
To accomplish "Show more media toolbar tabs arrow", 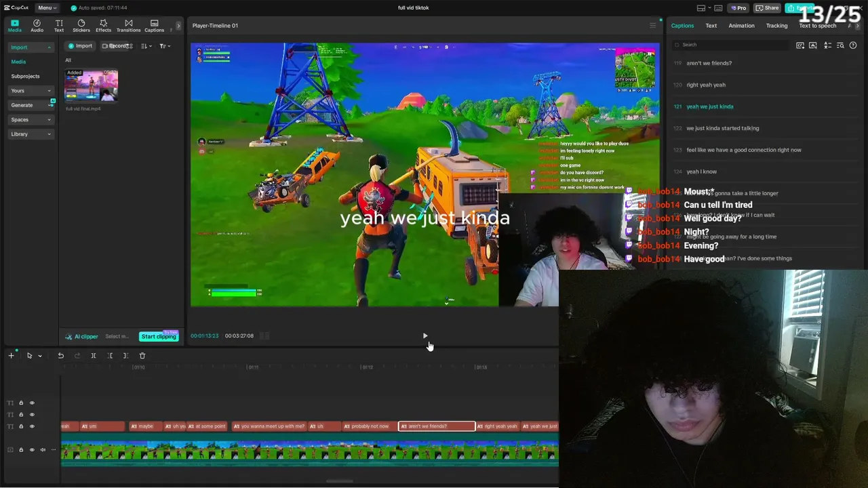I will point(178,26).
